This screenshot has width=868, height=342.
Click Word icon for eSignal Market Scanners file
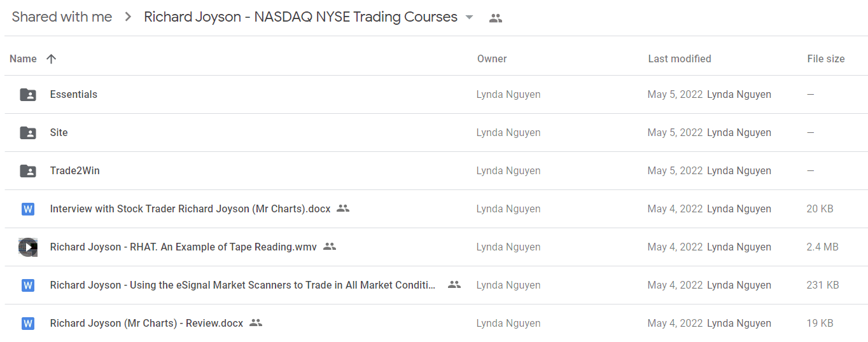[x=28, y=285]
